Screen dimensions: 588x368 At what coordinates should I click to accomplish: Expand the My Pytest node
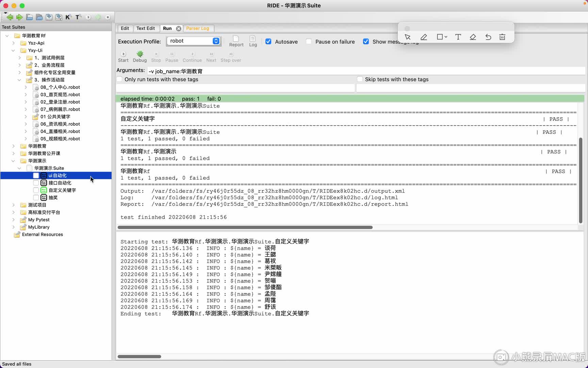click(x=13, y=220)
